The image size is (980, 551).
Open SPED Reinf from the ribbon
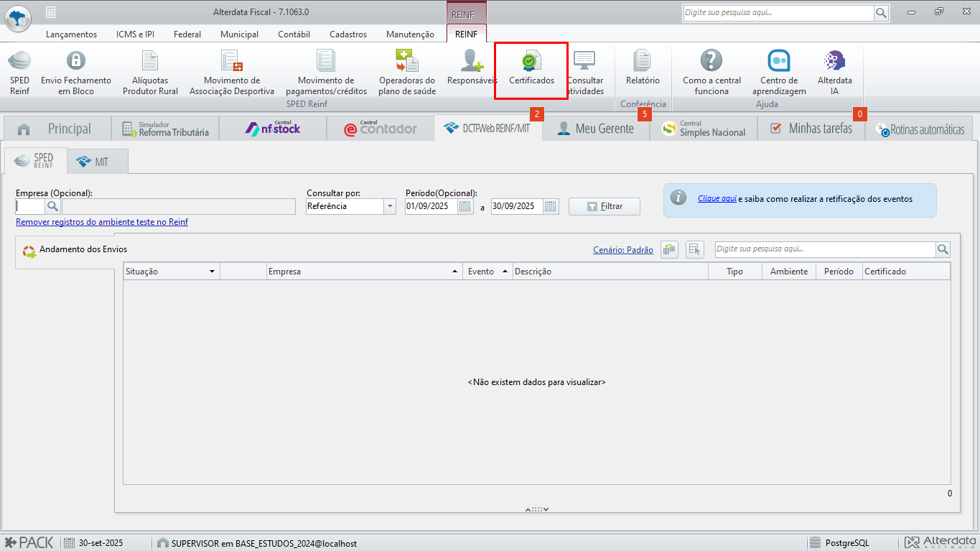(x=20, y=72)
